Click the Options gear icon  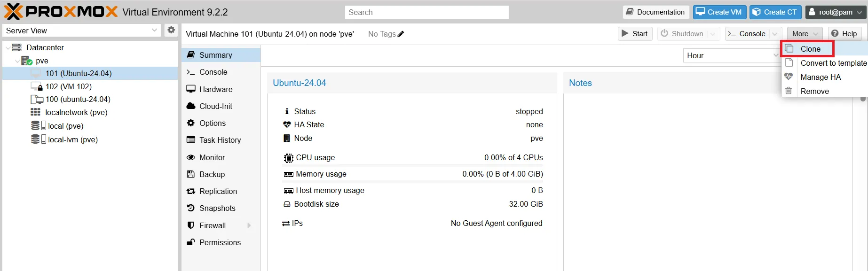191,123
